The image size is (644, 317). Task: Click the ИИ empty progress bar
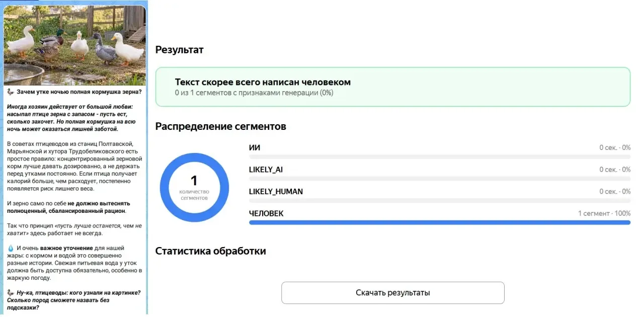click(440, 156)
